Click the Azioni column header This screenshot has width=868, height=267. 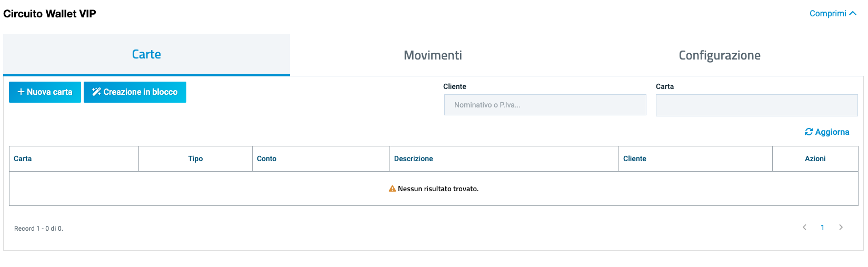815,159
